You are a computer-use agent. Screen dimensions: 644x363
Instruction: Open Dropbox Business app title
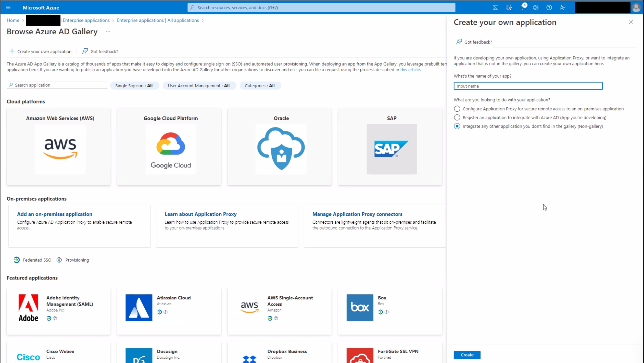pyautogui.click(x=287, y=351)
